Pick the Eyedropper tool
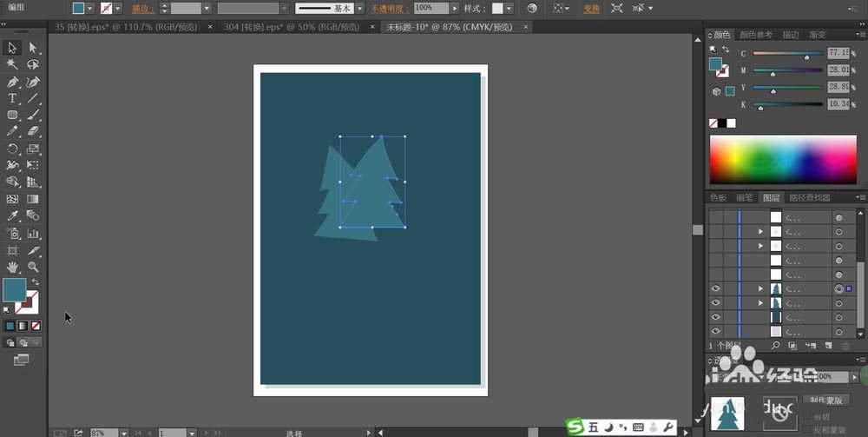Screen dimensions: 868x437 (13, 215)
